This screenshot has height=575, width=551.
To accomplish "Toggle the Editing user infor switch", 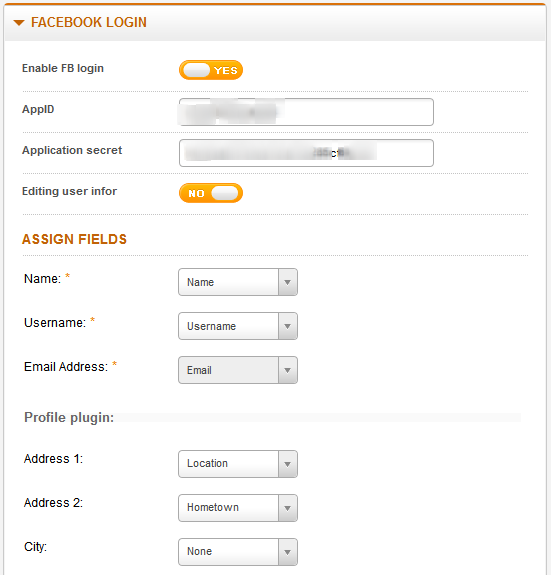I will coord(211,193).
